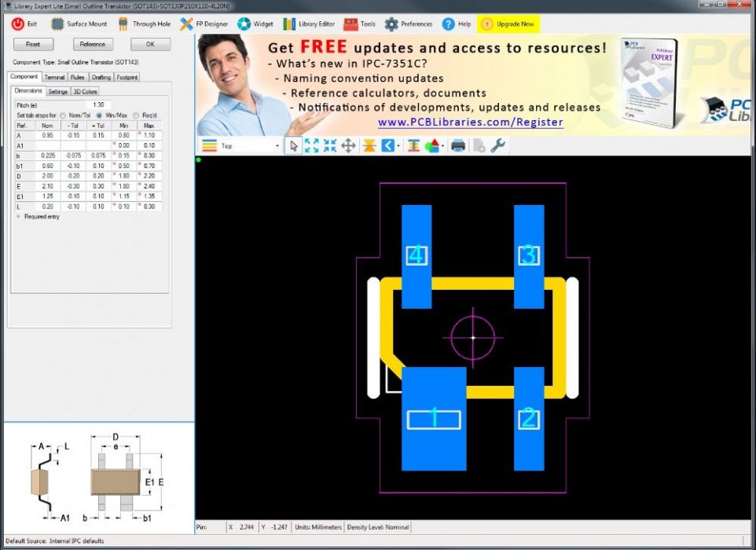Open the FP Designer tool

pyautogui.click(x=204, y=24)
